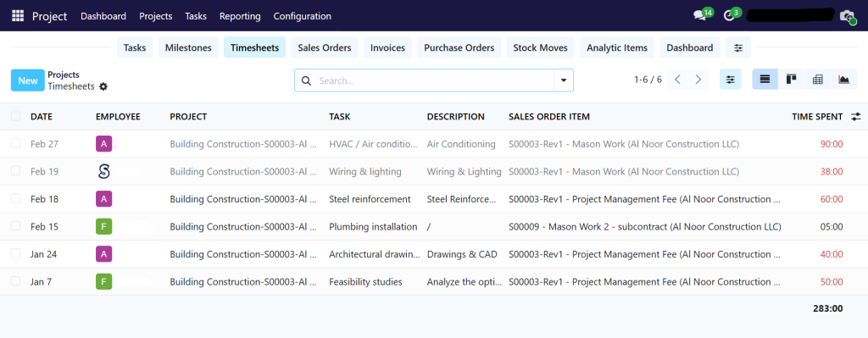
Task: Go to next page of records
Action: pyautogui.click(x=698, y=80)
